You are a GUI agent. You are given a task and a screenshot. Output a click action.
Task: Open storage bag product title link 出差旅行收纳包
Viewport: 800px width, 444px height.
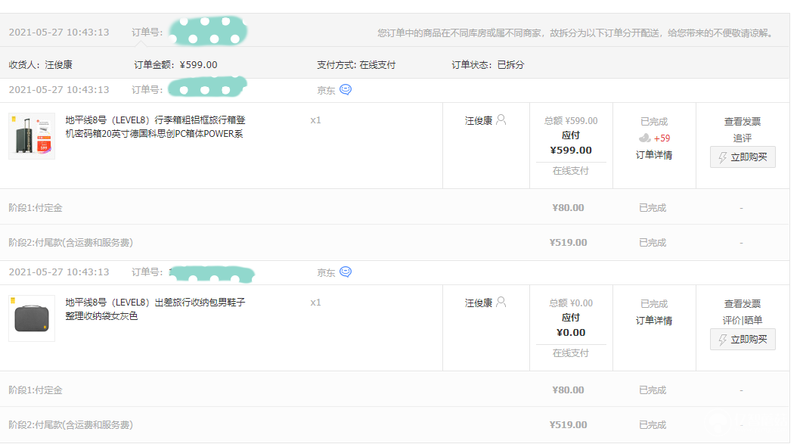(x=155, y=309)
